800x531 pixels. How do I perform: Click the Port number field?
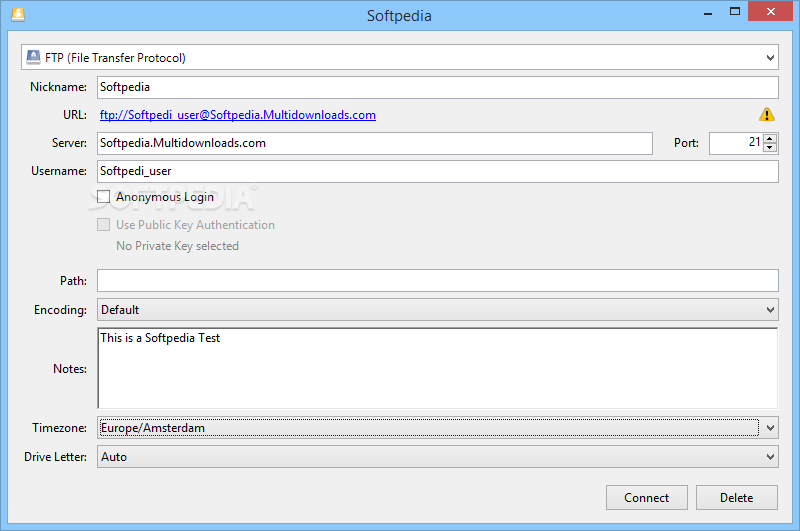(x=736, y=143)
